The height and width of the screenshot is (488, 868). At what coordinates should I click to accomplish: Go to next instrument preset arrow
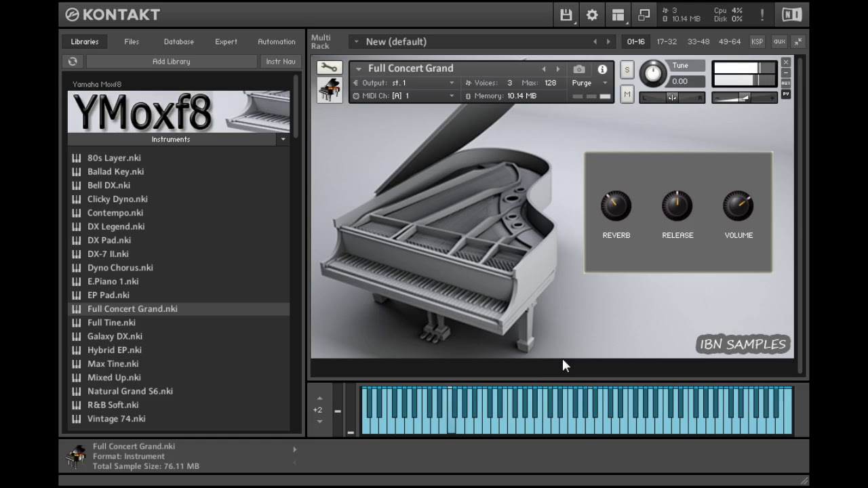(x=558, y=69)
